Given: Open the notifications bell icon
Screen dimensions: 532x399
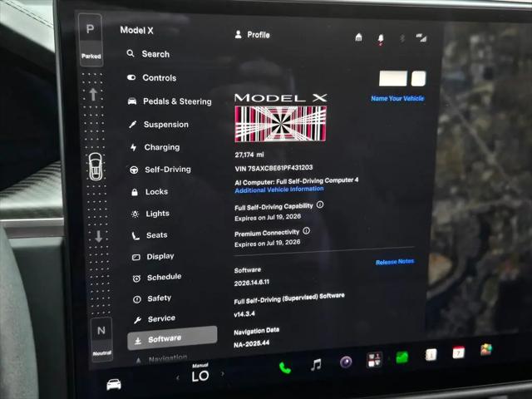Looking at the screenshot, I should (x=381, y=39).
